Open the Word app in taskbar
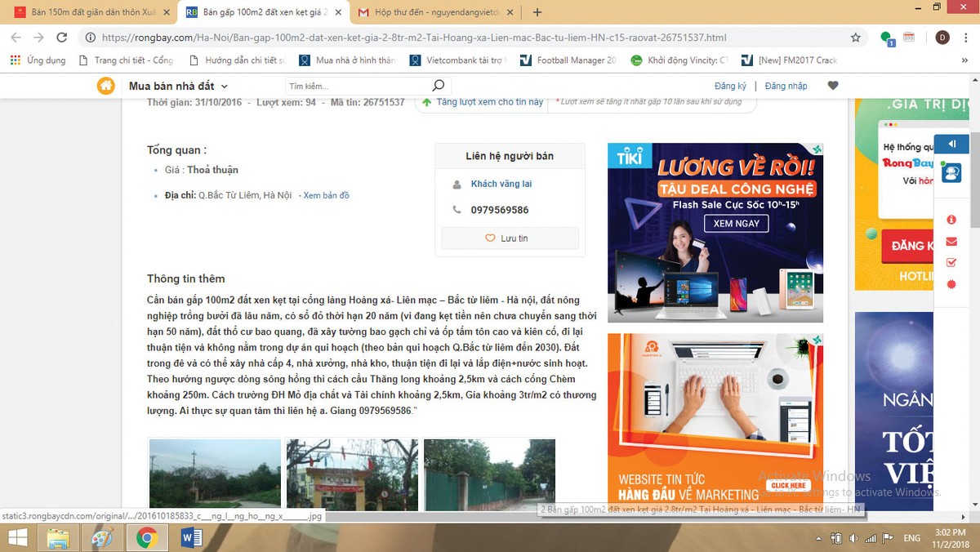 [x=191, y=538]
